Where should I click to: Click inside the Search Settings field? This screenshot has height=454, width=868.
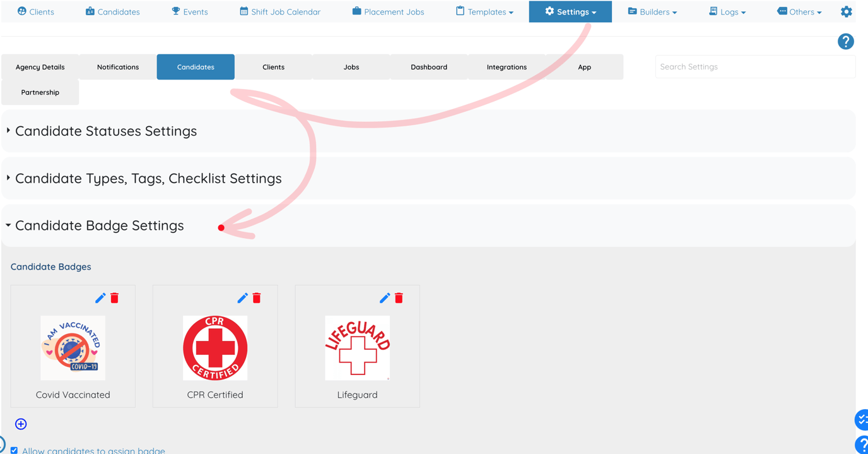tap(754, 66)
